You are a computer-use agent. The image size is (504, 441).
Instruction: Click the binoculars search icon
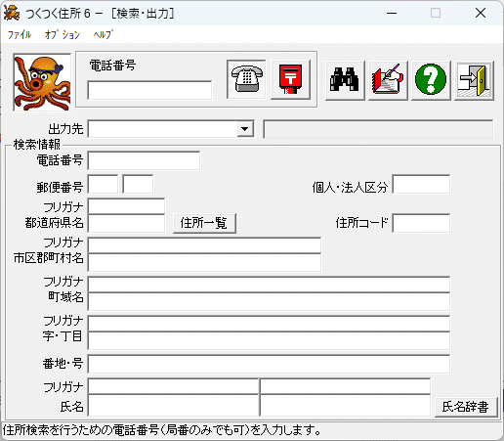(345, 80)
